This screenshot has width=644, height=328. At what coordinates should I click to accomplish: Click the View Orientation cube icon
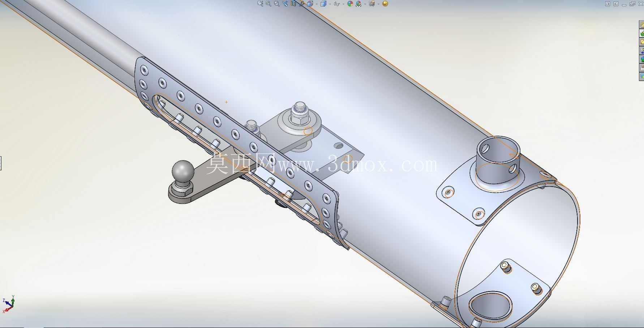(310, 4)
